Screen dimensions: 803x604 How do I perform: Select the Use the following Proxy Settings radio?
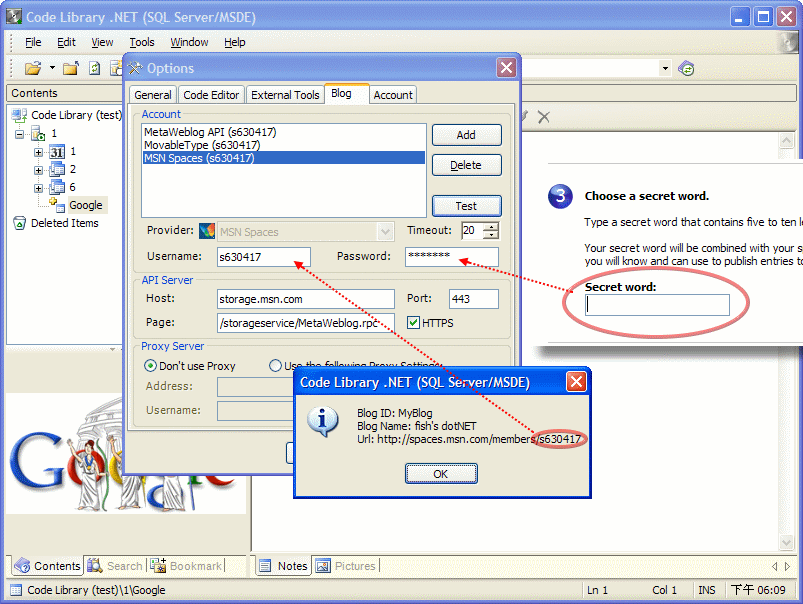[x=276, y=366]
